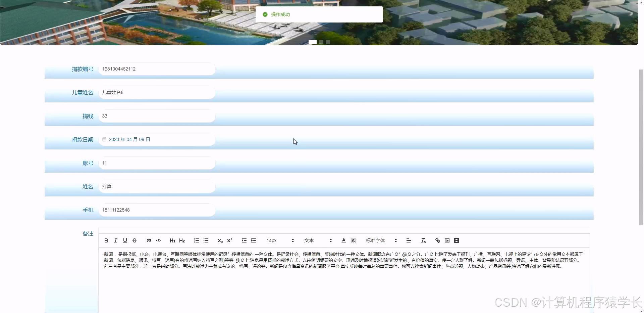Insert a code block in the editor
The image size is (644, 313).
158,240
